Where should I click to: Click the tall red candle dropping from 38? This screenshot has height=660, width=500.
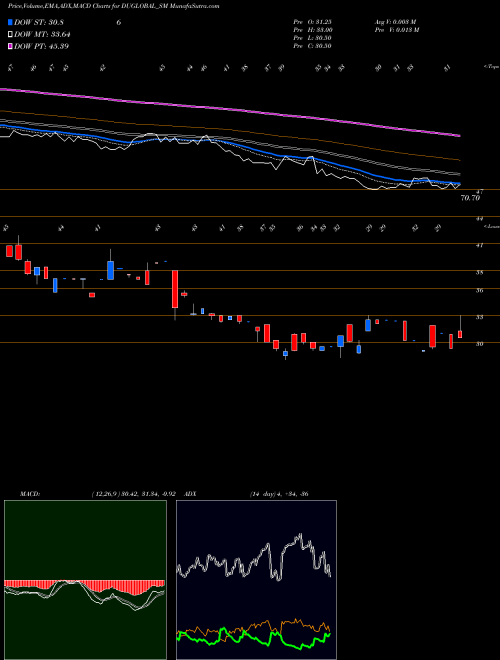(x=175, y=289)
